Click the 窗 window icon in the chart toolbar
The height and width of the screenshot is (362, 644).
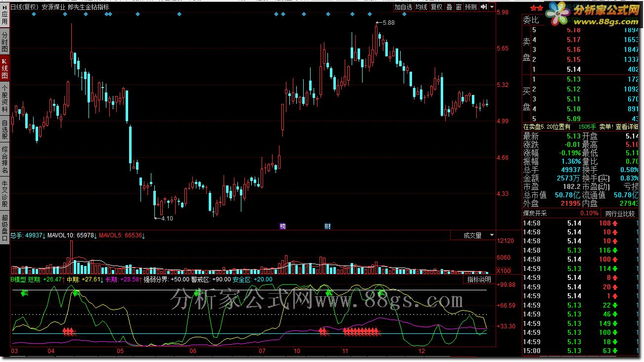(459, 7)
